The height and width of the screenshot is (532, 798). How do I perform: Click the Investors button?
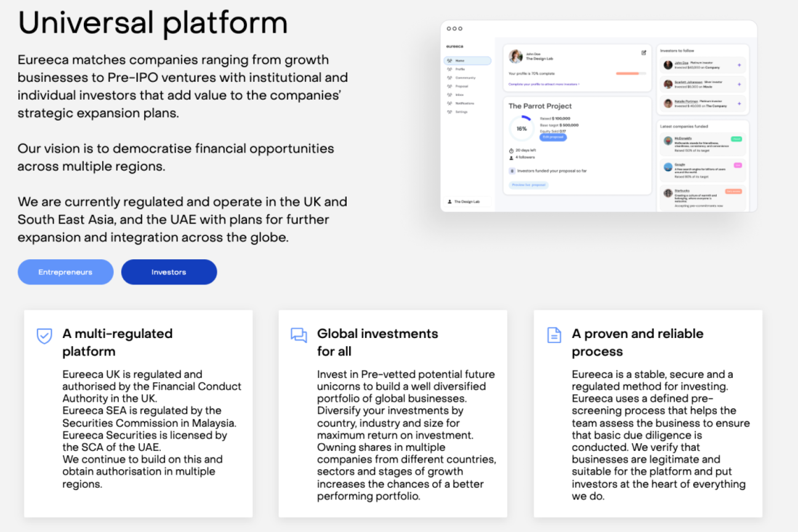pos(169,272)
